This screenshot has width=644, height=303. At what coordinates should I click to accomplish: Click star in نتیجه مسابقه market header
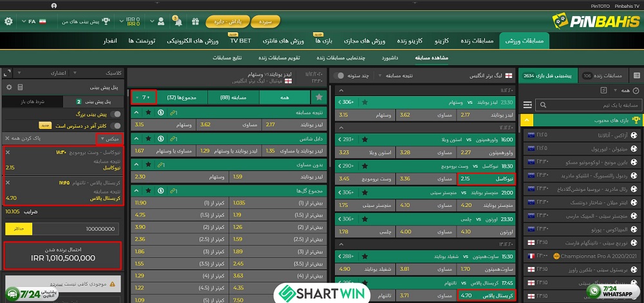[148, 112]
